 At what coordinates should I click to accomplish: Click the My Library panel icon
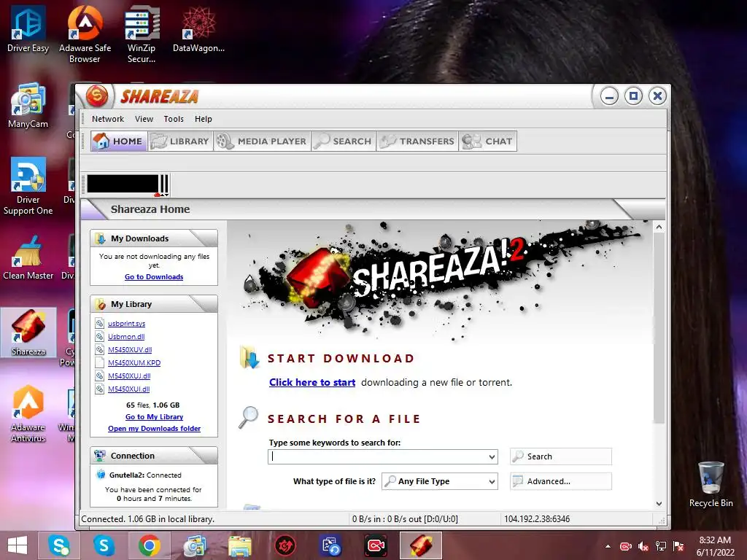click(x=100, y=304)
